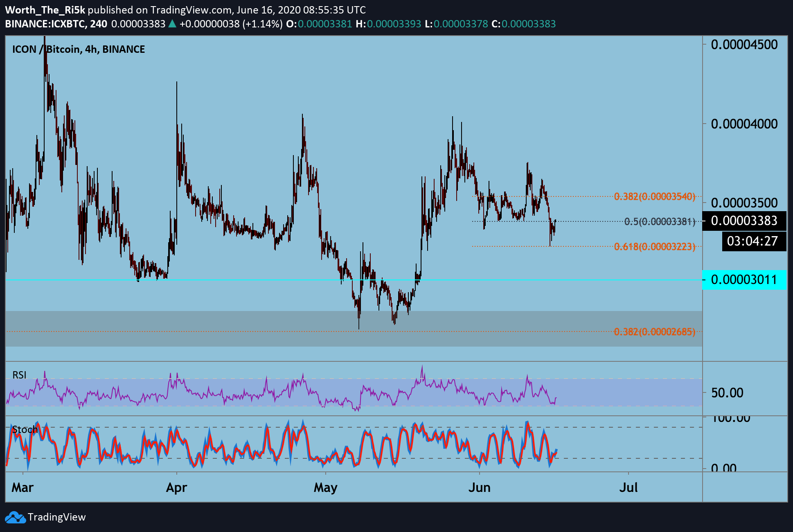This screenshot has width=793, height=532.
Task: Click the Jul date on time axis
Action: 629,488
